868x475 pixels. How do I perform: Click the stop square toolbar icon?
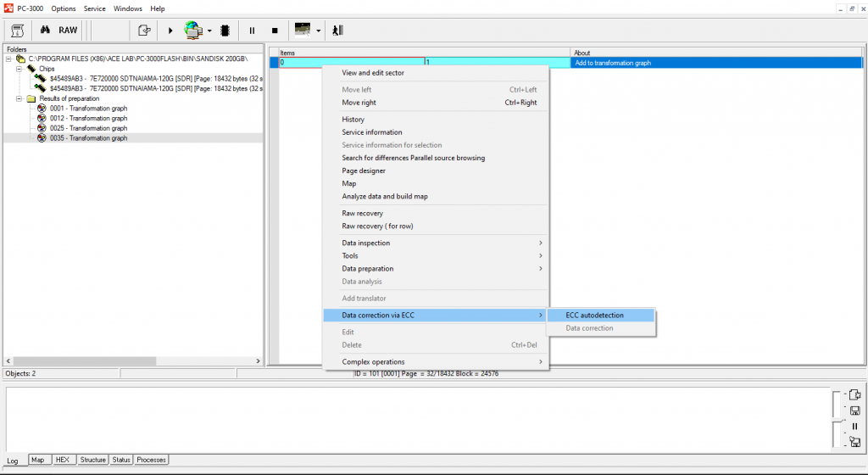coord(274,30)
